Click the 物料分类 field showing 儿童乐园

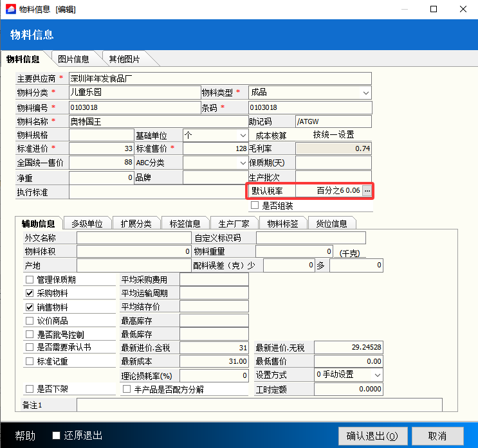(134, 93)
